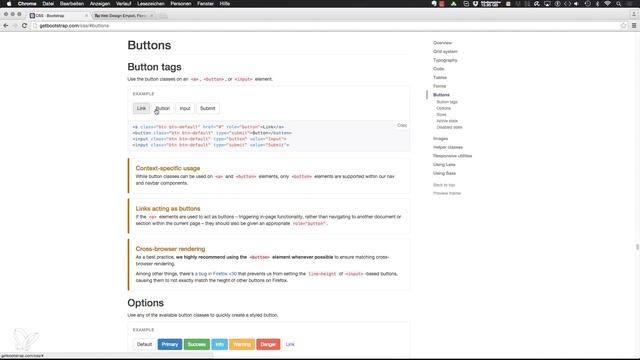This screenshot has height=360, width=640.
Task: Click the blue Primary button
Action: click(x=170, y=344)
